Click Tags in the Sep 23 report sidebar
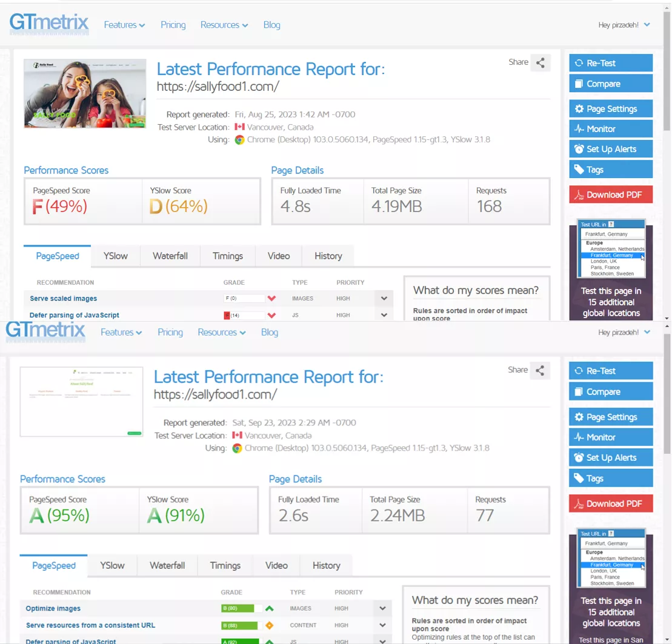The width and height of the screenshot is (672, 644). coord(611,478)
